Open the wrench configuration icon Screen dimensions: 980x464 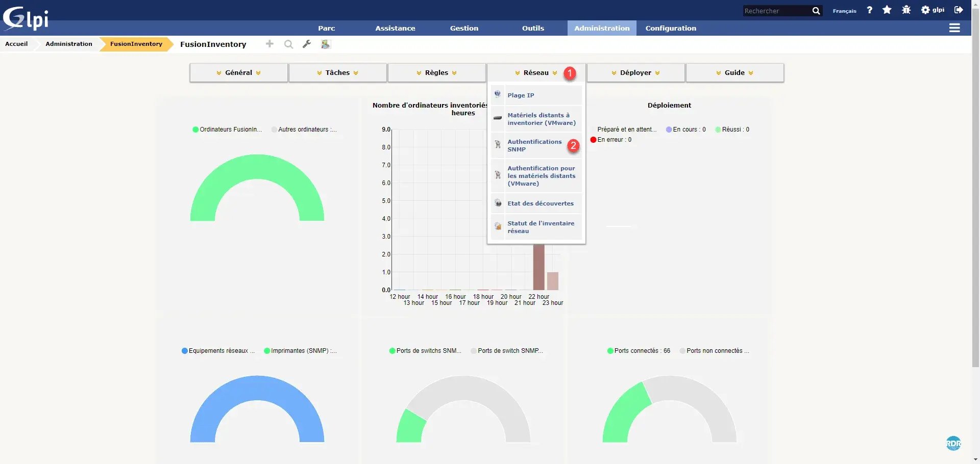pos(307,44)
